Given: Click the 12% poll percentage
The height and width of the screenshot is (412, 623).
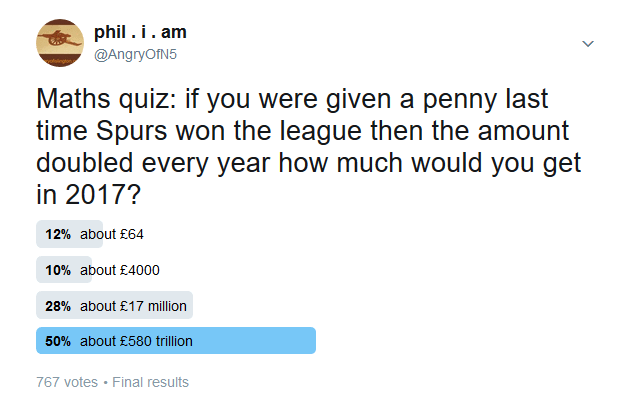Looking at the screenshot, I should pyautogui.click(x=59, y=234).
